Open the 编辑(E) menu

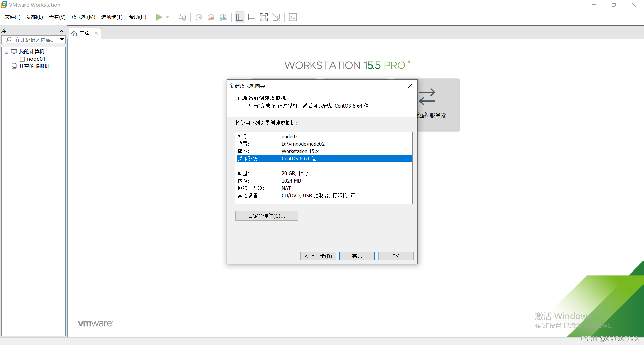pos(35,17)
